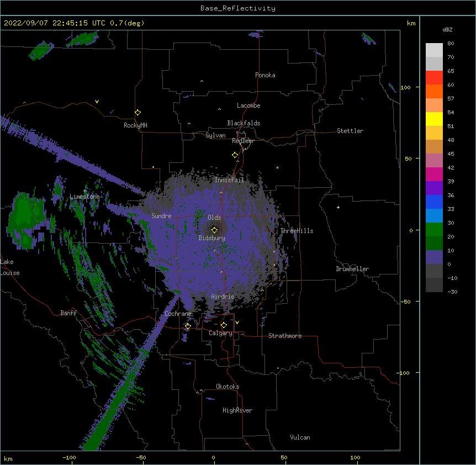This screenshot has height=465, width=476.
Task: Click the Olds town label
Action: click(214, 218)
